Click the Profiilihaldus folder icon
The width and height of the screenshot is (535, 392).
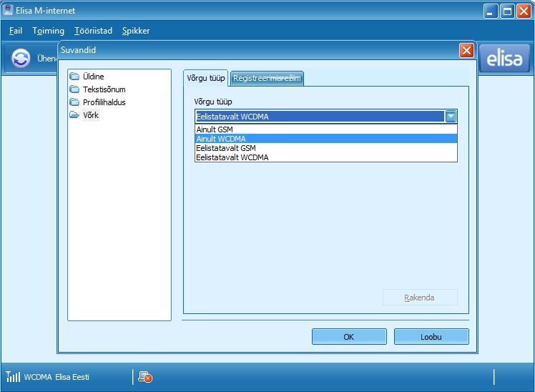click(75, 102)
